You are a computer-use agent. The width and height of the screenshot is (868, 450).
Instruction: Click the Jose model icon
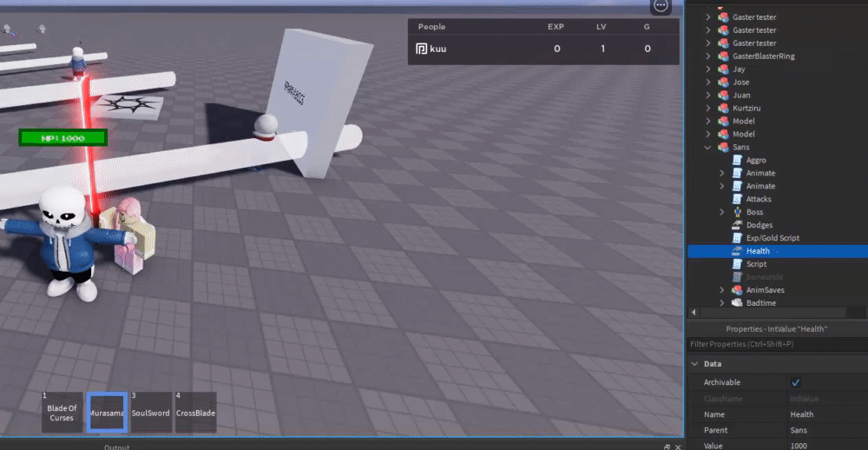723,82
